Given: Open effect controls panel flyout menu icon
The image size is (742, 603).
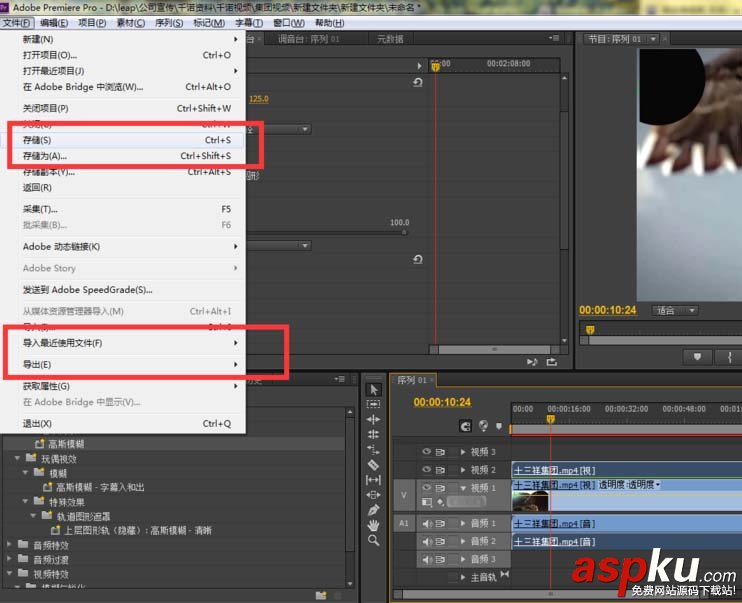Looking at the screenshot, I should pyautogui.click(x=554, y=38).
